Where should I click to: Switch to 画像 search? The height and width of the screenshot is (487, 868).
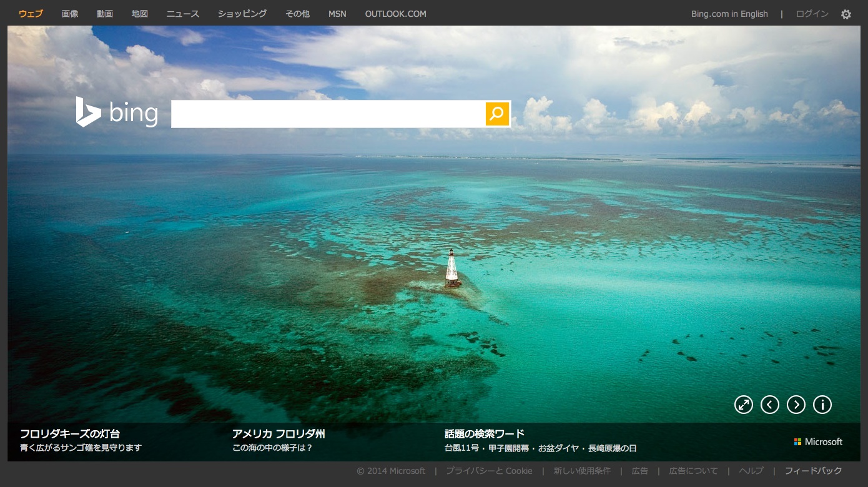[x=70, y=14]
